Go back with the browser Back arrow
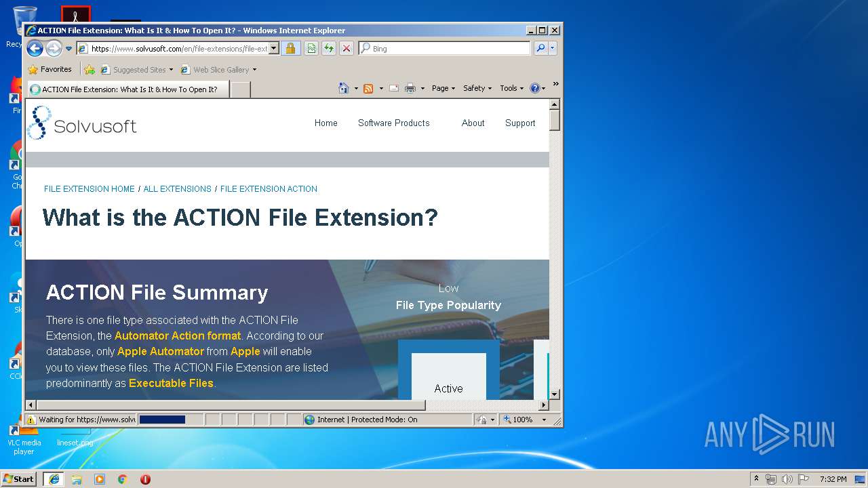Image resolution: width=868 pixels, height=488 pixels. click(x=35, y=48)
